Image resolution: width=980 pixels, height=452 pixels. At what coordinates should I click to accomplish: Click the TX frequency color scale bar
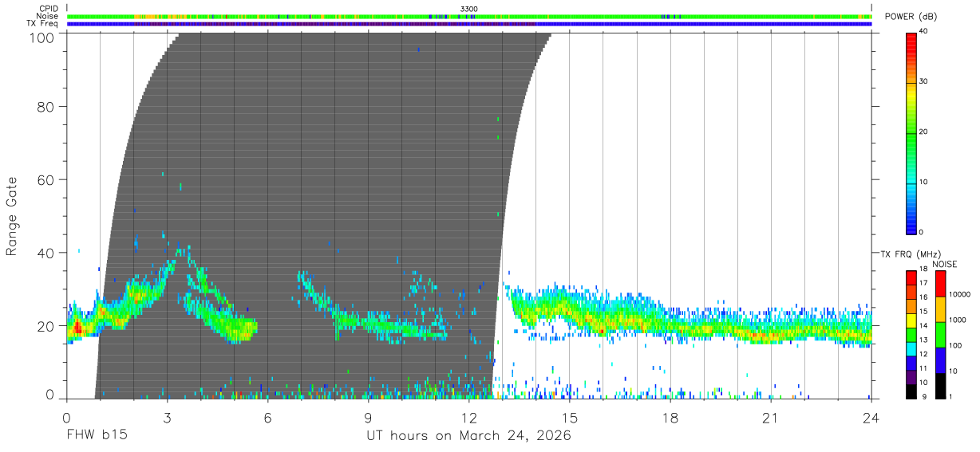pyautogui.click(x=911, y=334)
